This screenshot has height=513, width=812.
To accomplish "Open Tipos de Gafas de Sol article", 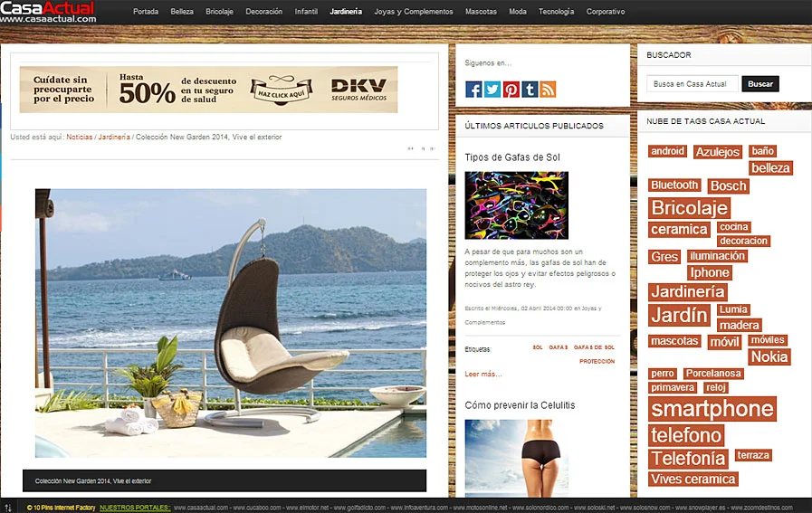I will pyautogui.click(x=512, y=157).
